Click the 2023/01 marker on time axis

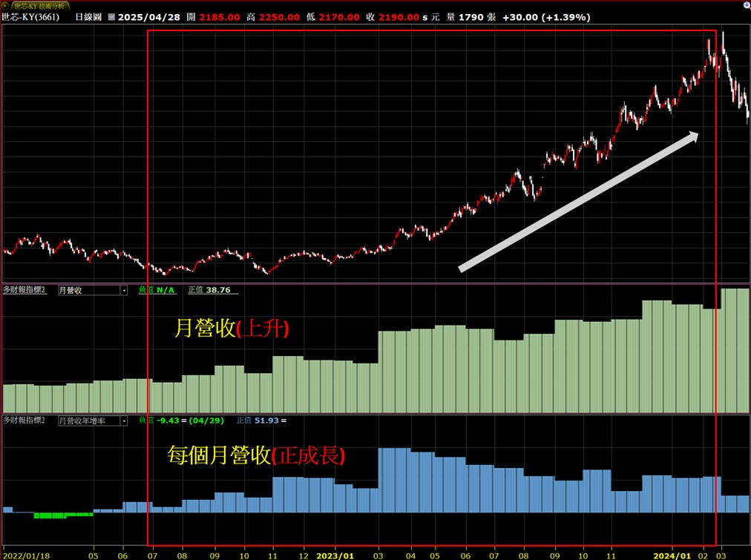[335, 554]
